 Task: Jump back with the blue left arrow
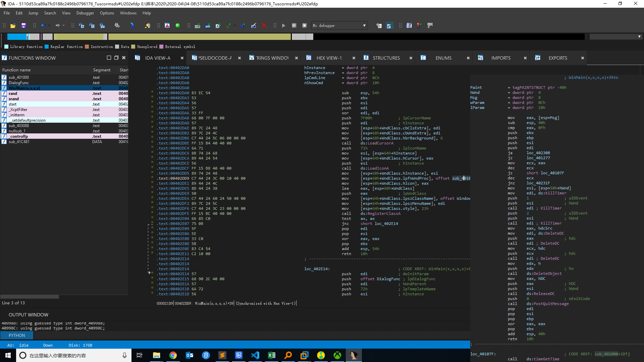(x=43, y=25)
